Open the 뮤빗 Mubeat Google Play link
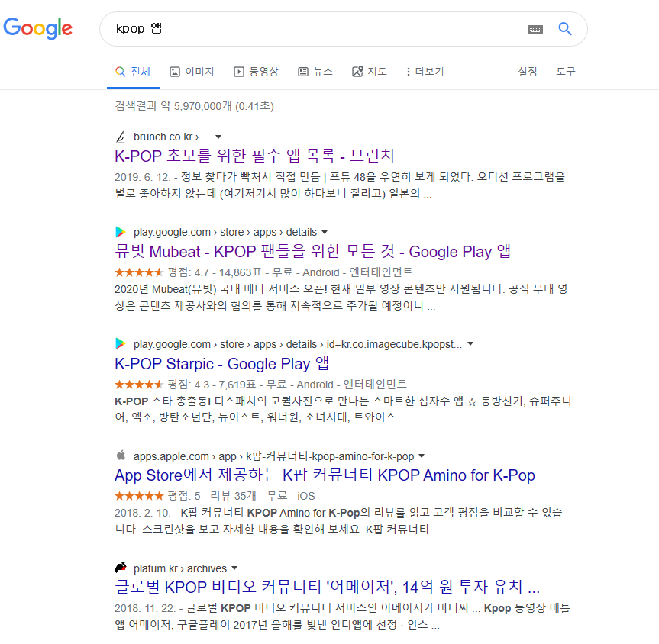The height and width of the screenshot is (644, 659). click(x=312, y=251)
